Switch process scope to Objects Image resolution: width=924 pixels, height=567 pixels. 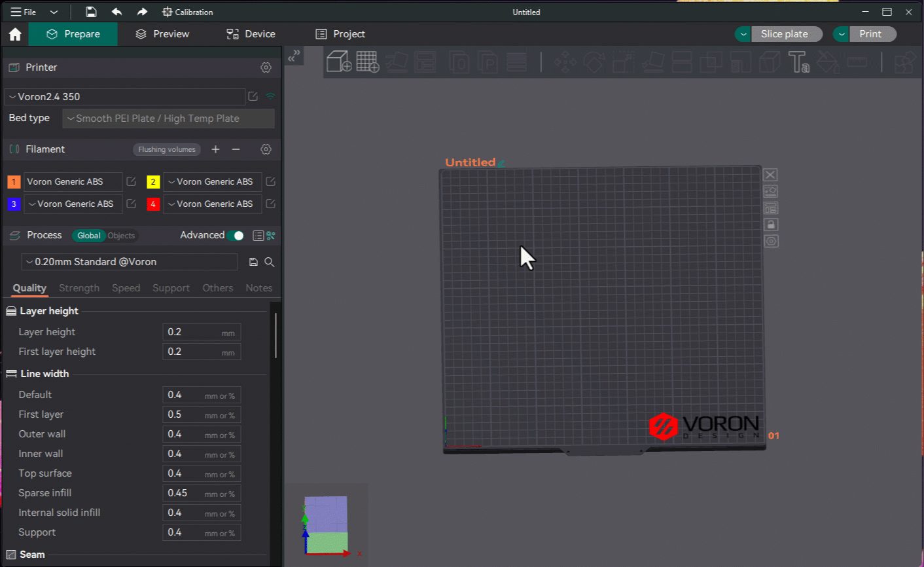tap(121, 236)
